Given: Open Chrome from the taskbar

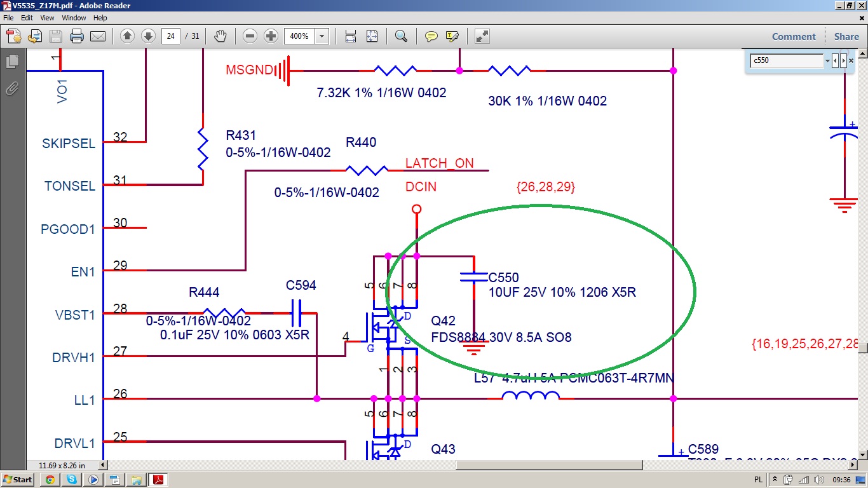Looking at the screenshot, I should 50,480.
